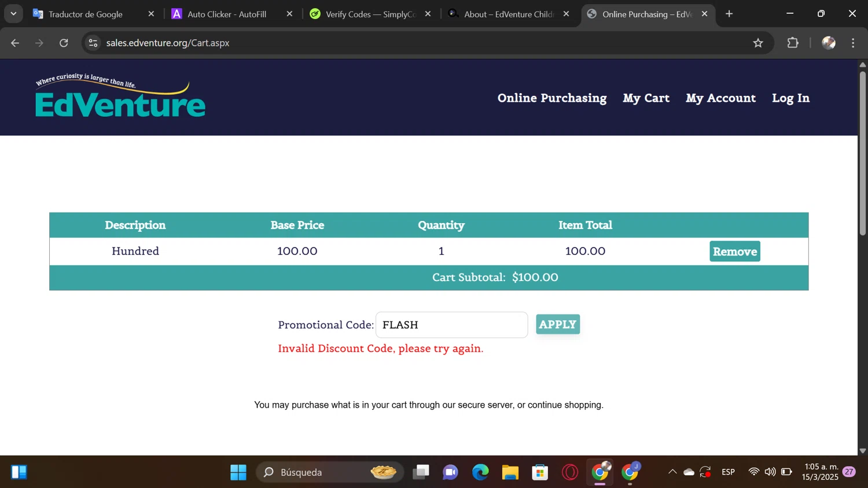Close the Traductor de Google tab
The width and height of the screenshot is (868, 488).
tap(151, 14)
